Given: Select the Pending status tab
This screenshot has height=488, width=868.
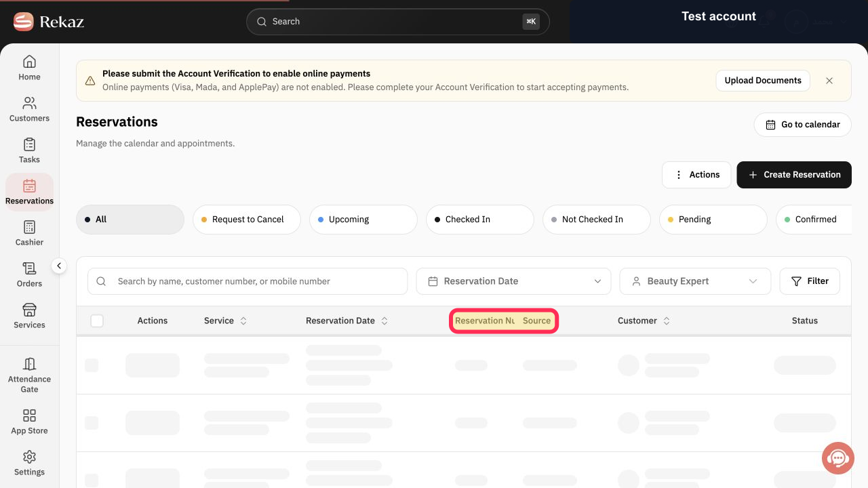Looking at the screenshot, I should pyautogui.click(x=713, y=220).
